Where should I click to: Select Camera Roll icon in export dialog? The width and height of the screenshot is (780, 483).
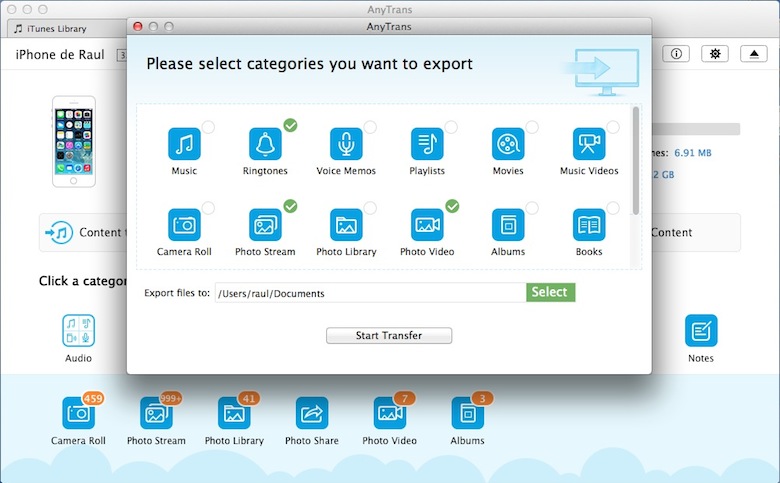(x=184, y=225)
